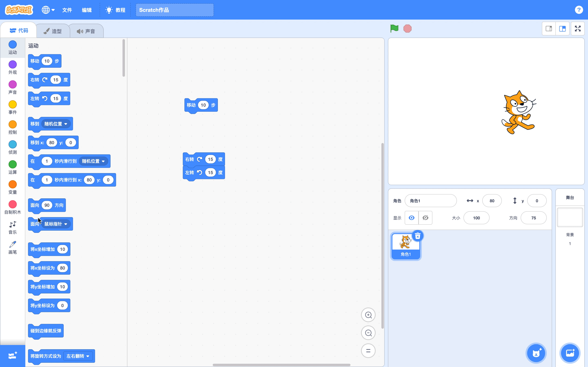
Task: Choose a new sprite cat button
Action: pyautogui.click(x=536, y=353)
